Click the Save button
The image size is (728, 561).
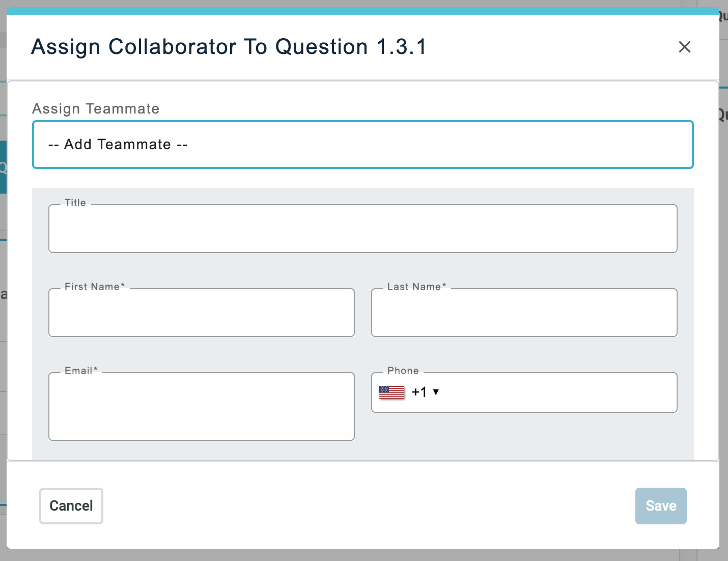point(661,506)
